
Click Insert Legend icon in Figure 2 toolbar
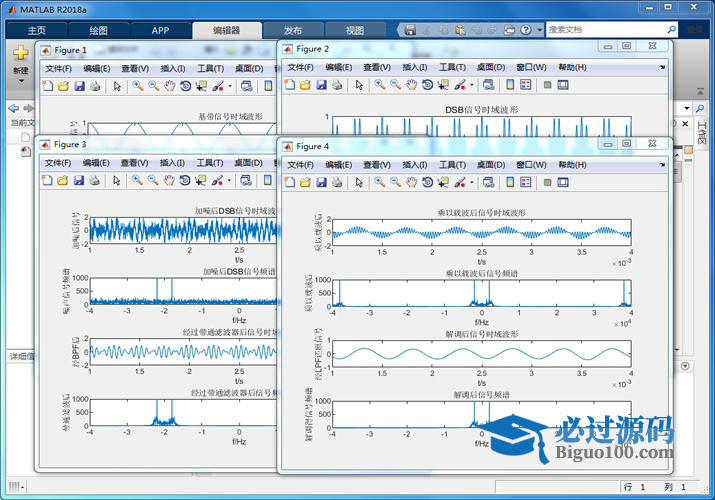pyautogui.click(x=526, y=85)
